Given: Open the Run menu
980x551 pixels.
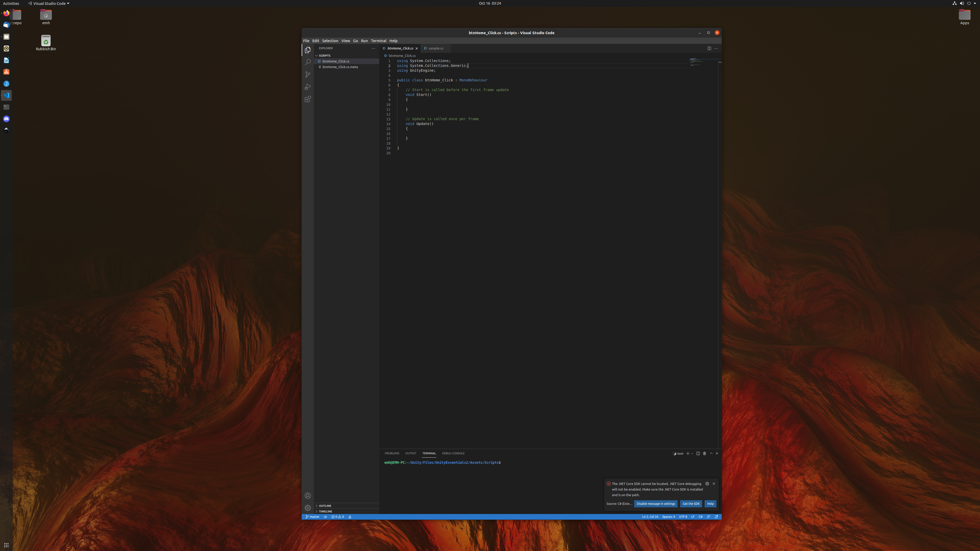Looking at the screenshot, I should pos(364,41).
